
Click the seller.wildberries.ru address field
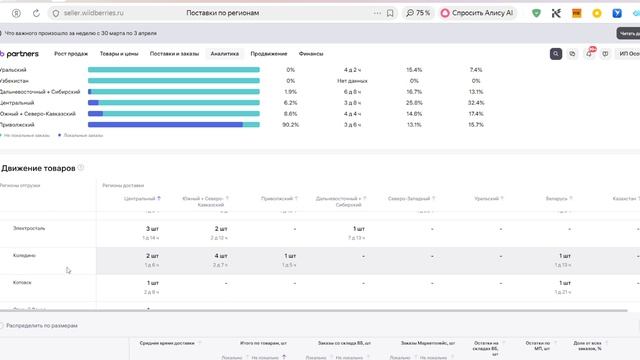coord(93,13)
